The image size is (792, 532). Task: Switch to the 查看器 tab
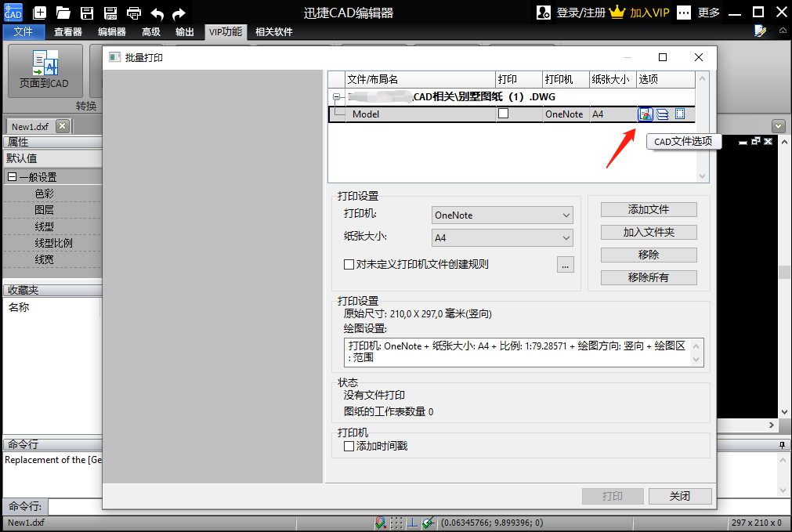(67, 32)
